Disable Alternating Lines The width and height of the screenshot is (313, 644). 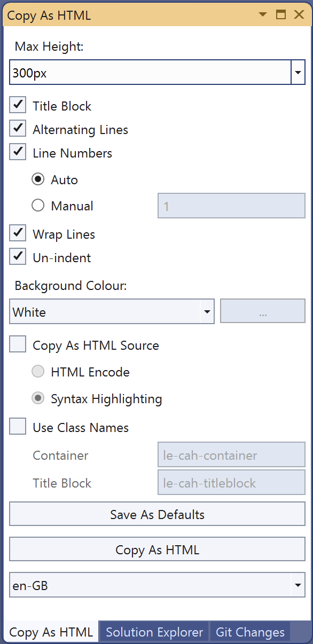click(18, 128)
